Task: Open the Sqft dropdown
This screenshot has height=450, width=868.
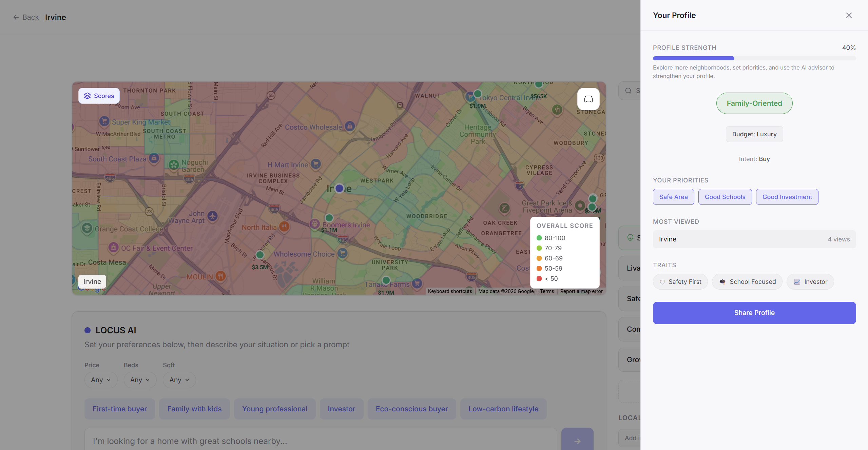Action: tap(179, 380)
